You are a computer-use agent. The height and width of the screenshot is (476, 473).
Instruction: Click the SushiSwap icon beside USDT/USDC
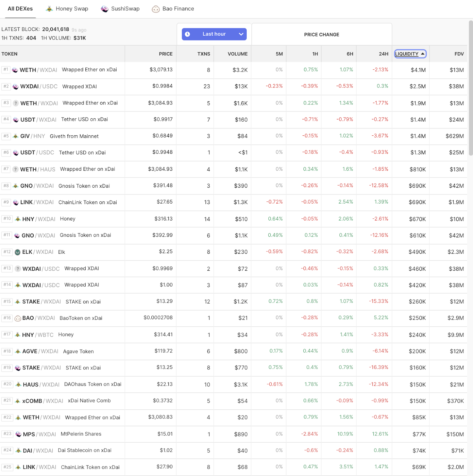coord(16,153)
